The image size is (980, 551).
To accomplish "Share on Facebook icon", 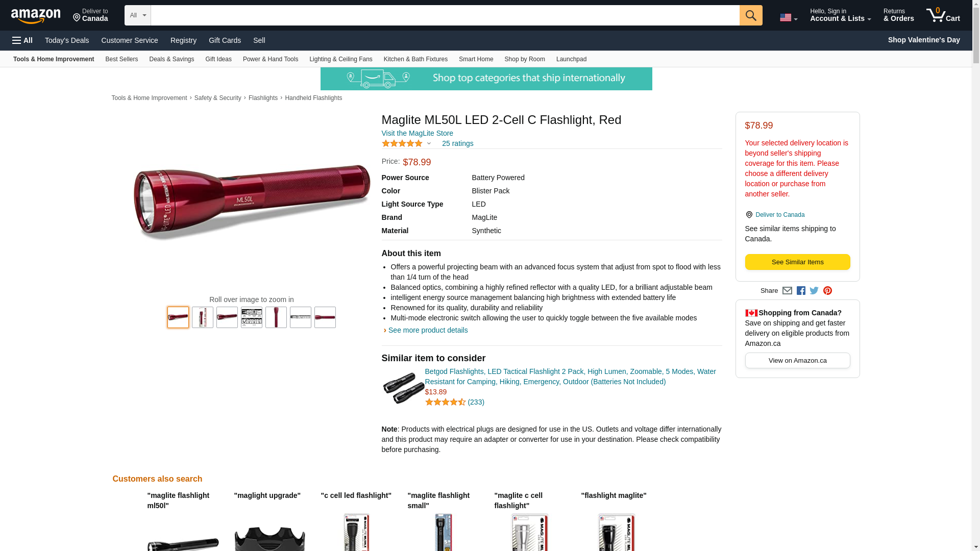I will pyautogui.click(x=801, y=291).
